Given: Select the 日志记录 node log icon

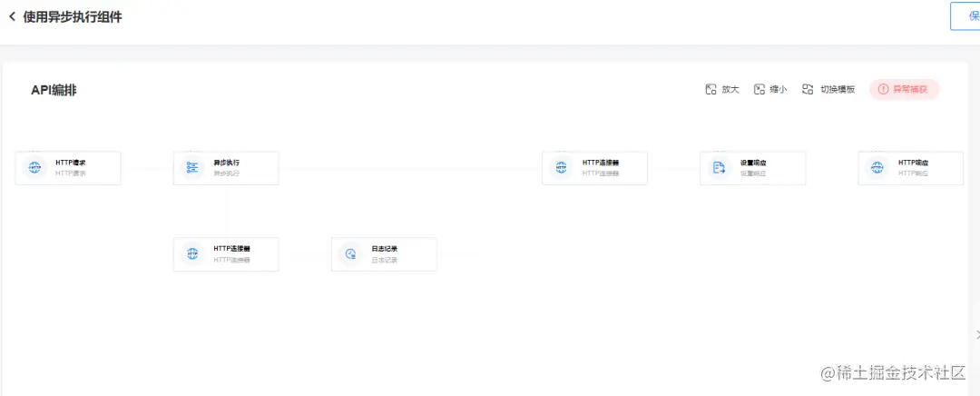Looking at the screenshot, I should point(350,254).
